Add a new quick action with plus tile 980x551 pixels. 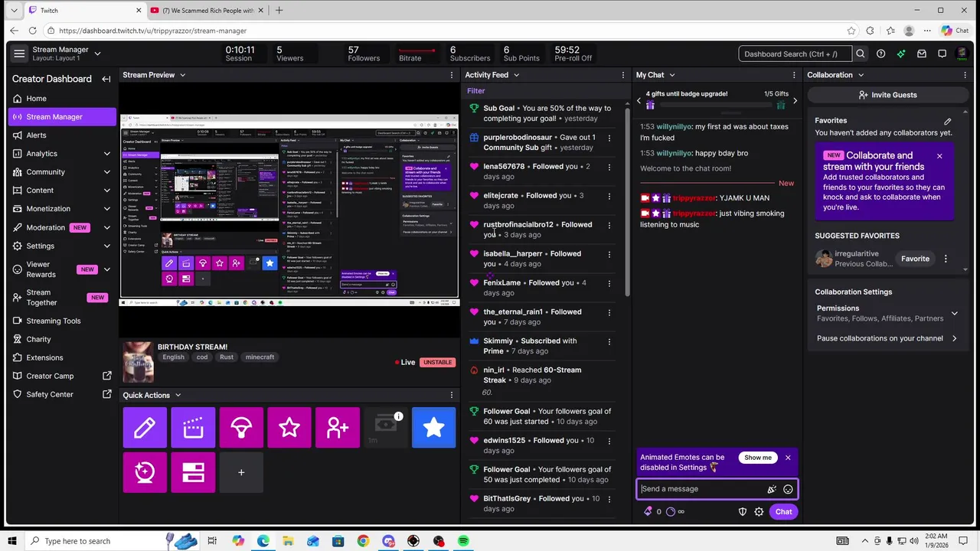241,472
